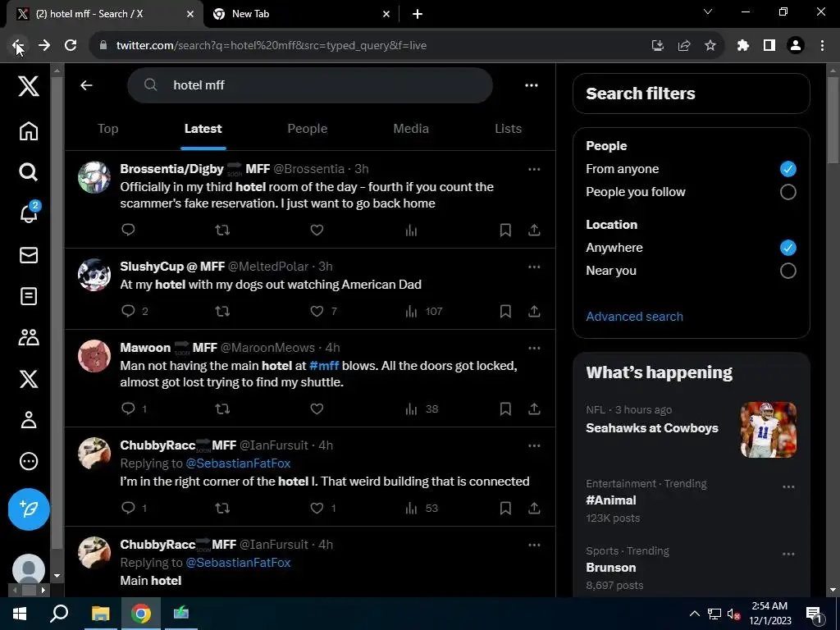Screen dimensions: 840x630
Task: Open account avatar at sidebar bottom
Action: coord(29,569)
